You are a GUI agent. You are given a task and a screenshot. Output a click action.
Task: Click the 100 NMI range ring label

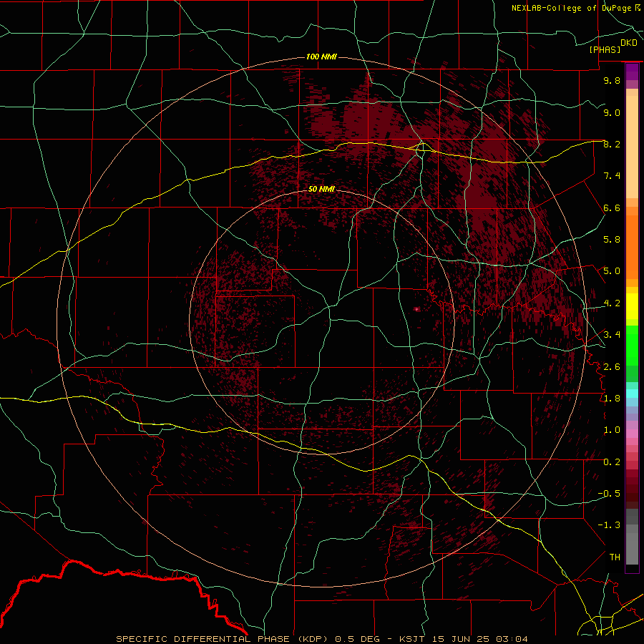click(x=321, y=57)
